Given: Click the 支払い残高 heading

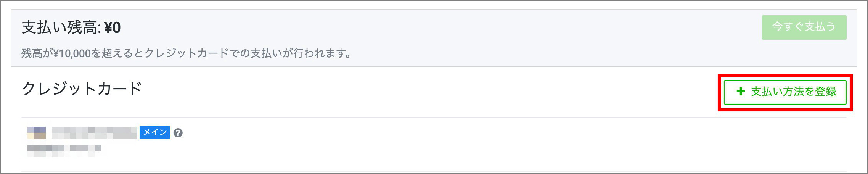Looking at the screenshot, I should point(61,27).
